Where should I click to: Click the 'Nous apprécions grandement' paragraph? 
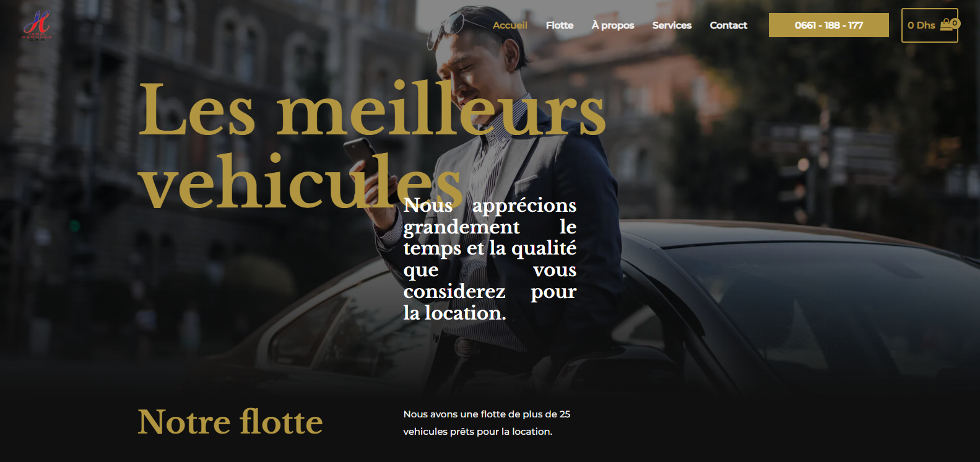tap(490, 259)
